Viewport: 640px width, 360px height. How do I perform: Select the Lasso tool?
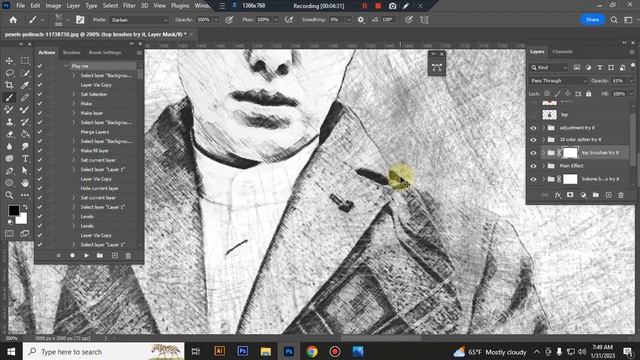9,73
